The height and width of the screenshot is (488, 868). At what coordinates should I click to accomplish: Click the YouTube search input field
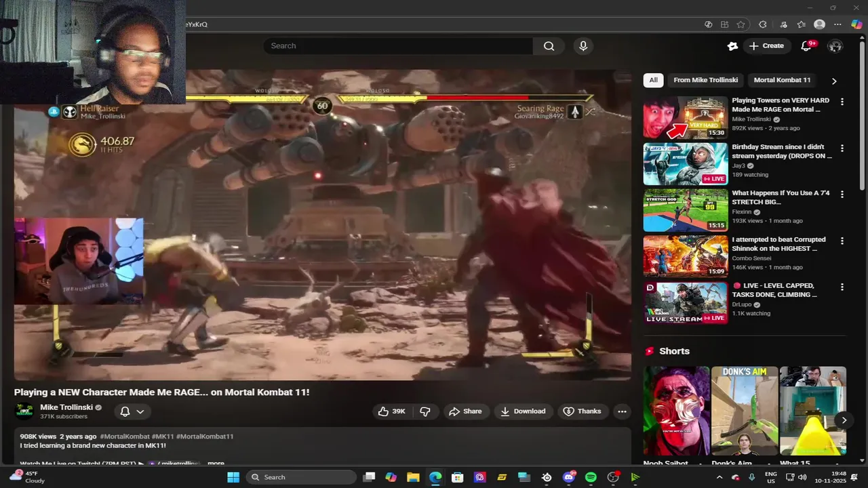pyautogui.click(x=398, y=46)
